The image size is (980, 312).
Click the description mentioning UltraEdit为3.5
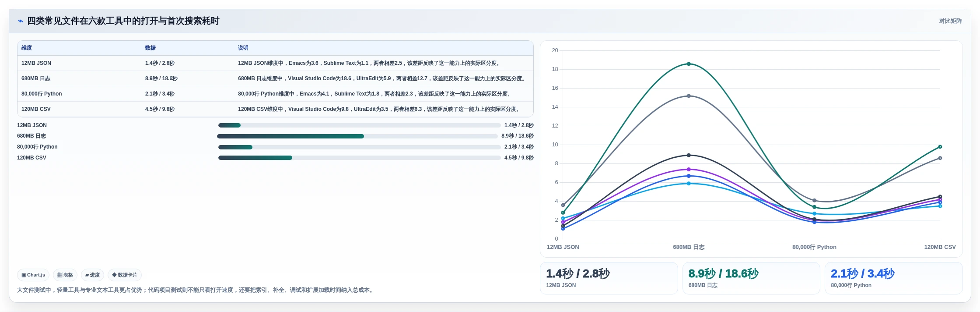pos(379,109)
